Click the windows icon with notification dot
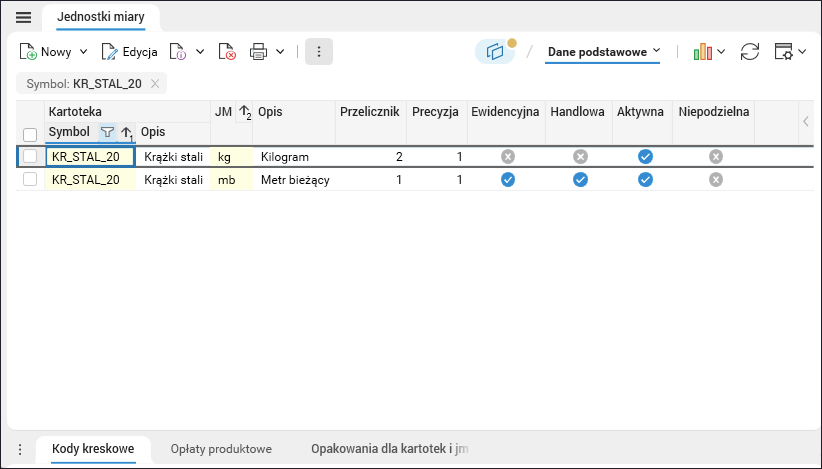 click(495, 52)
